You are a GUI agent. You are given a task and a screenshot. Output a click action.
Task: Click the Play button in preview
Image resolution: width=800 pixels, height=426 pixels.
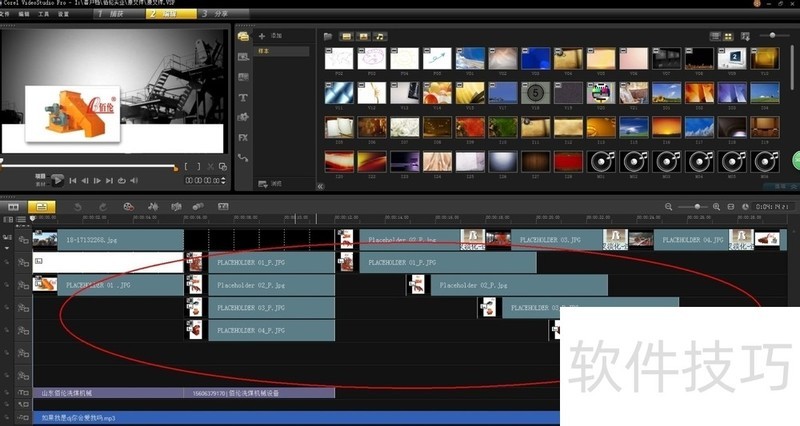57,180
